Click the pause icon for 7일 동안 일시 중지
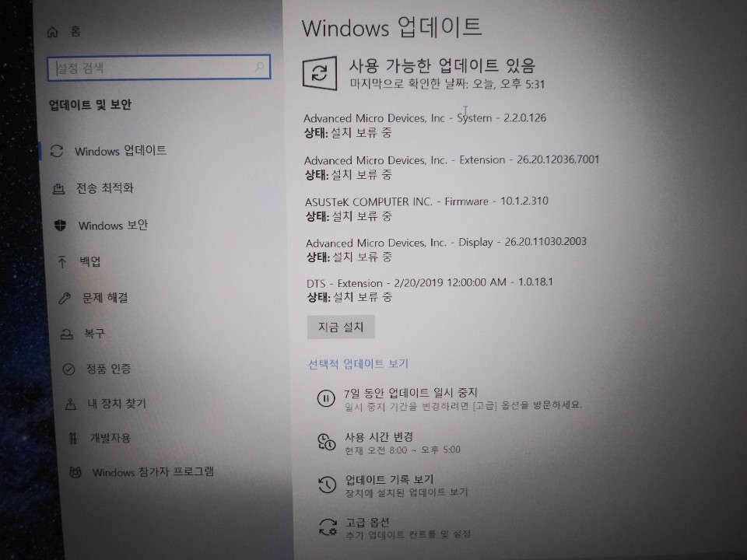The image size is (747, 560). click(326, 398)
